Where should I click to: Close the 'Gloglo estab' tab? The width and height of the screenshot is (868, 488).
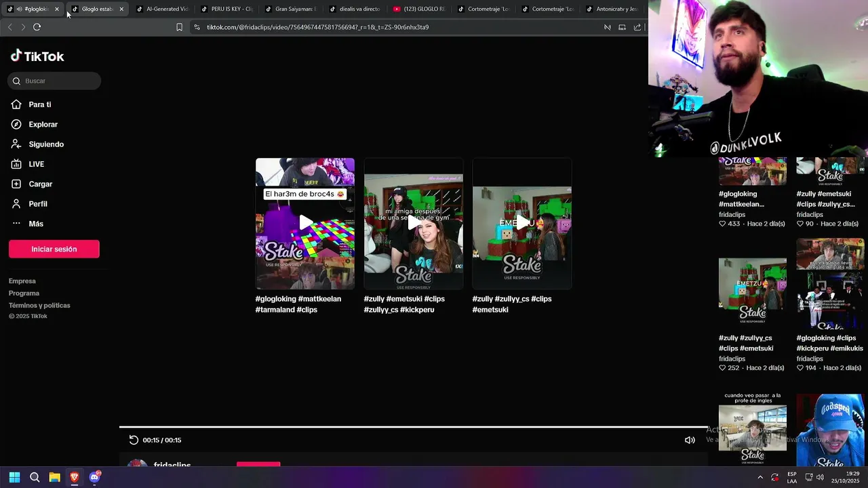click(x=121, y=9)
